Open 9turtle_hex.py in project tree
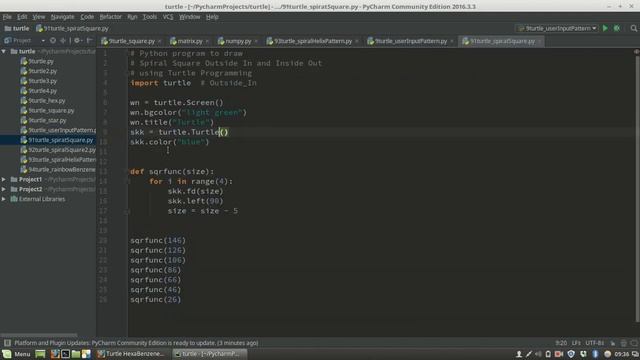Viewport: 640px width, 360px height. point(47,101)
